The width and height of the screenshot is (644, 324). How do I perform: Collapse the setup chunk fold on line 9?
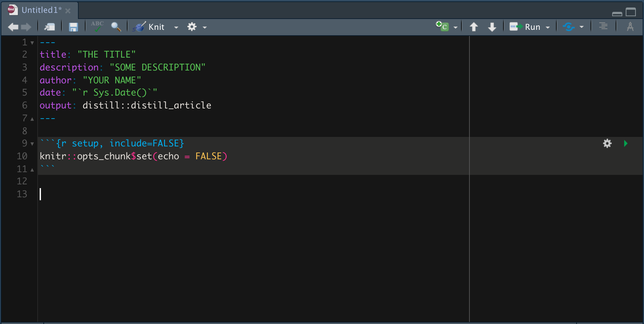coord(32,144)
